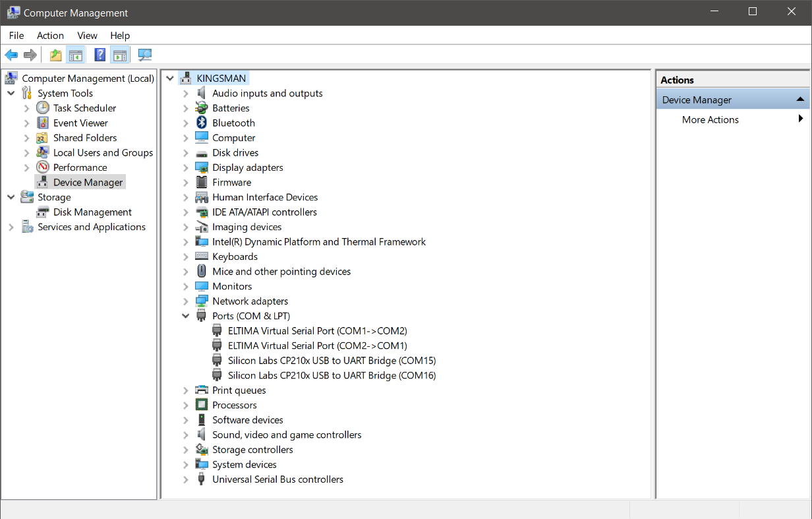
Task: Select the Bluetooth device category icon
Action: (202, 123)
